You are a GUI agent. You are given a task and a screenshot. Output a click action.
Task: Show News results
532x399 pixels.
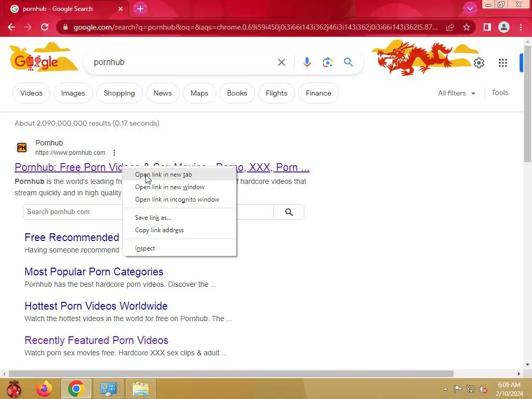pos(163,93)
